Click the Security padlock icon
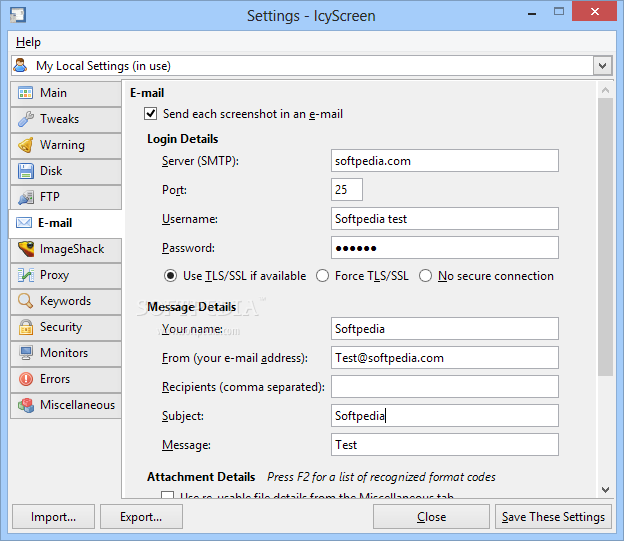 (25, 327)
